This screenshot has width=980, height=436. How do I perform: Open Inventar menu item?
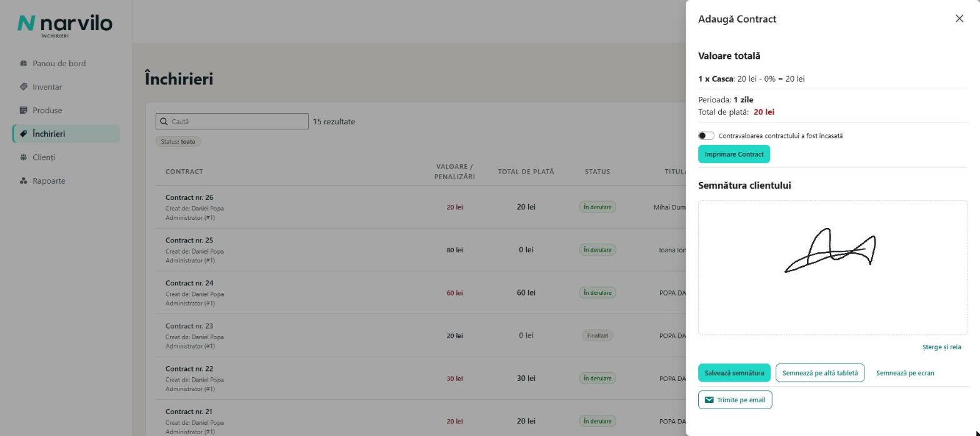pos(66,87)
